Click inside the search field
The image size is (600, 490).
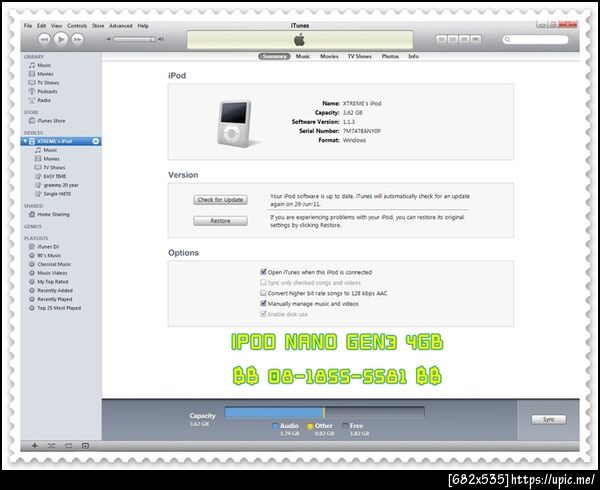[x=535, y=39]
